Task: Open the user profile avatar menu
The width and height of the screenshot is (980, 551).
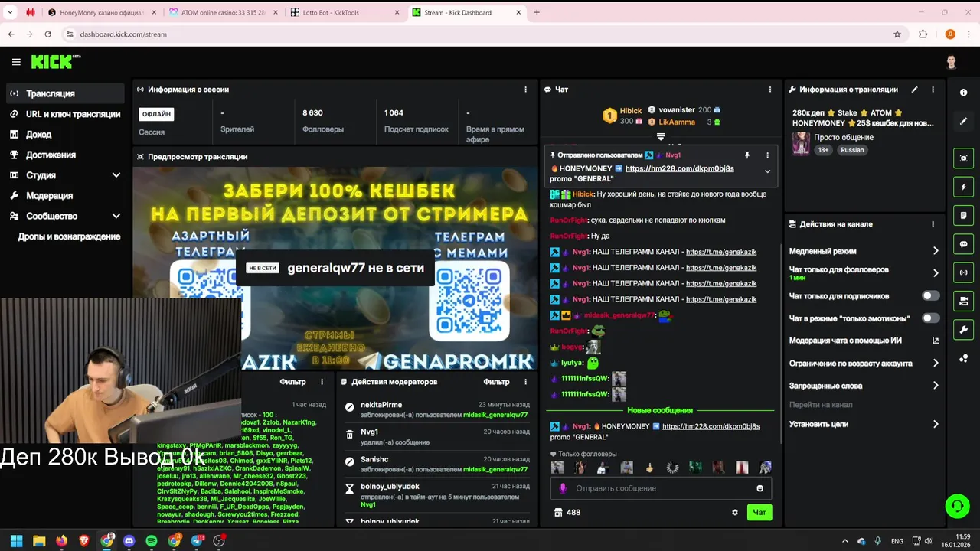Action: click(951, 62)
